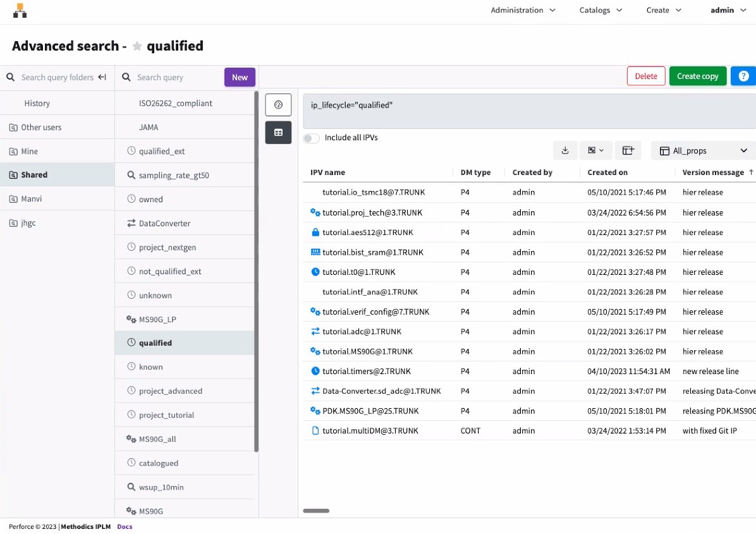Open the dashboard gauge view icon
756x534 pixels.
(x=278, y=104)
